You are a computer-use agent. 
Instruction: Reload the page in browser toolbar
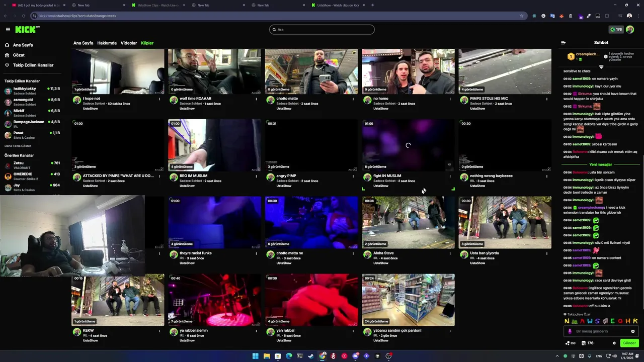(x=23, y=16)
